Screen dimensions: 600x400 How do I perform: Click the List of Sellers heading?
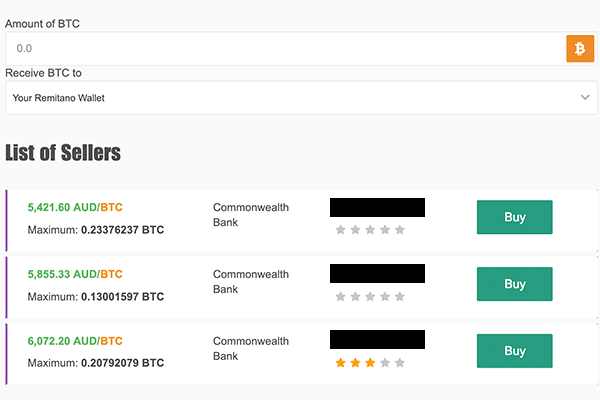click(x=63, y=153)
